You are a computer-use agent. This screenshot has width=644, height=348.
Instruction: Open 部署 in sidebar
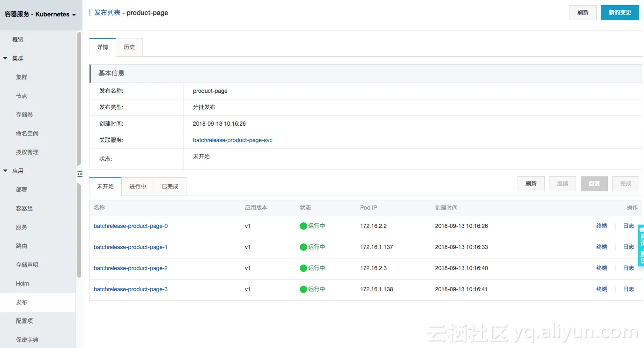22,190
